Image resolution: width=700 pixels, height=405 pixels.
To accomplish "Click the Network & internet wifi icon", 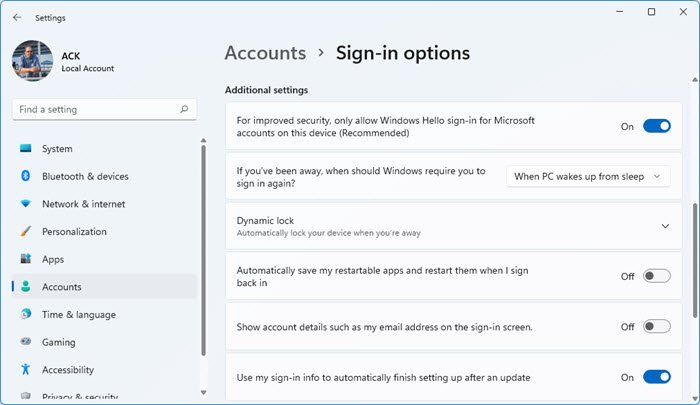I will [x=26, y=204].
